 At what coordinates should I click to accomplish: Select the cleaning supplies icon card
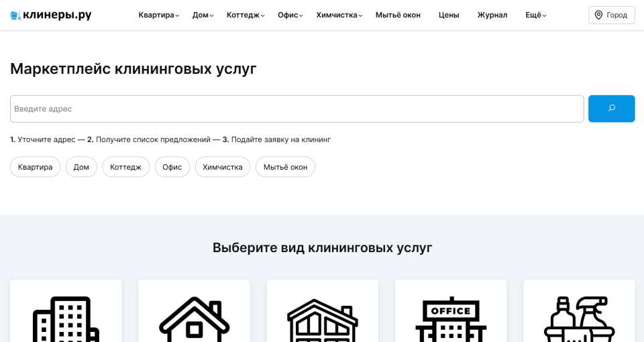click(x=579, y=310)
